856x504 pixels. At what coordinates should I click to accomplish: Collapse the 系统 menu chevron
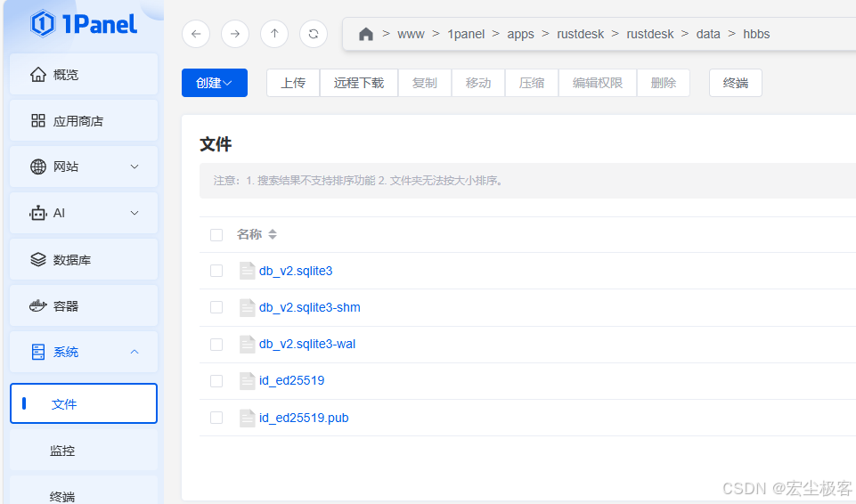pos(135,353)
